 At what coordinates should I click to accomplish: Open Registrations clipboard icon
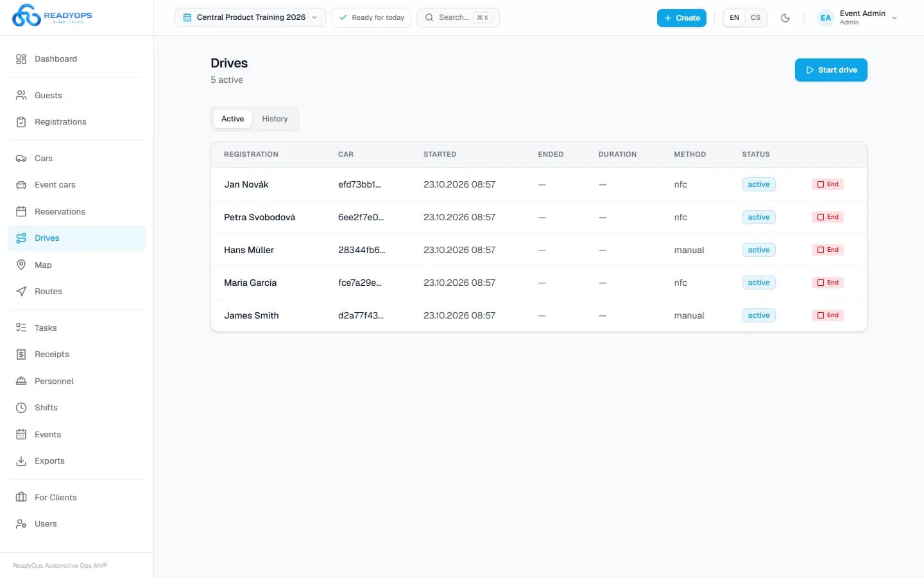coord(21,122)
